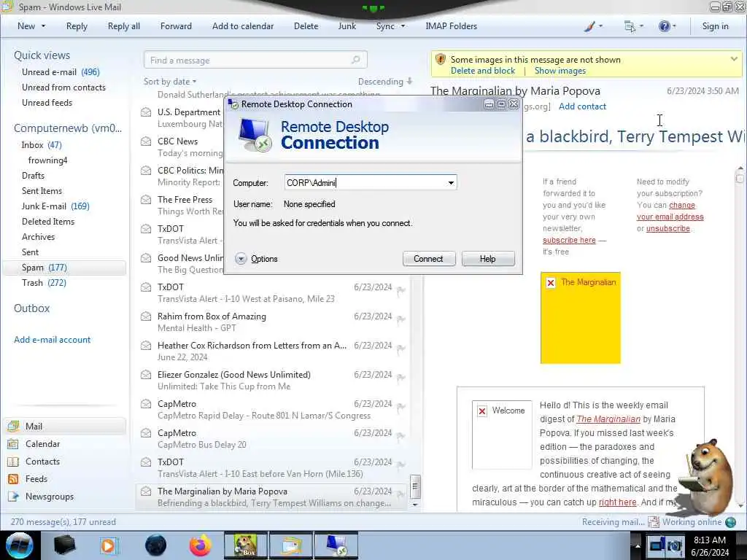Click the Connect button
The image size is (747, 560).
[428, 259]
